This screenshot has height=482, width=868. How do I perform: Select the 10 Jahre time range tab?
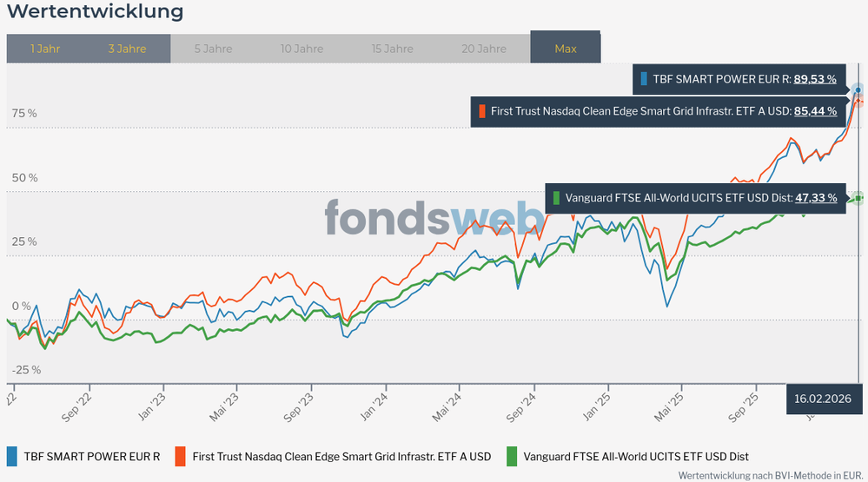click(x=301, y=49)
